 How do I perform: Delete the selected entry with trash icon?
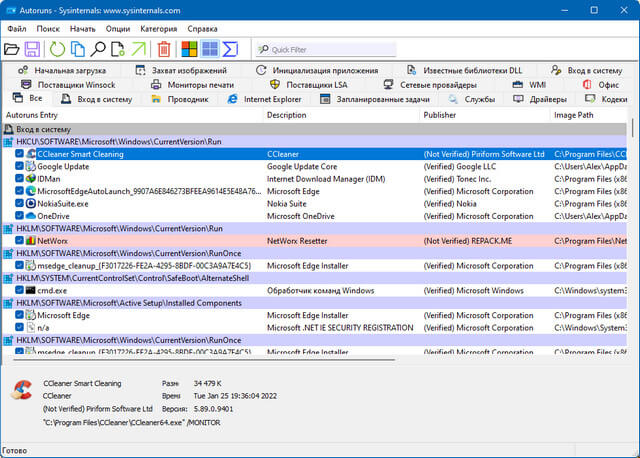pos(164,49)
